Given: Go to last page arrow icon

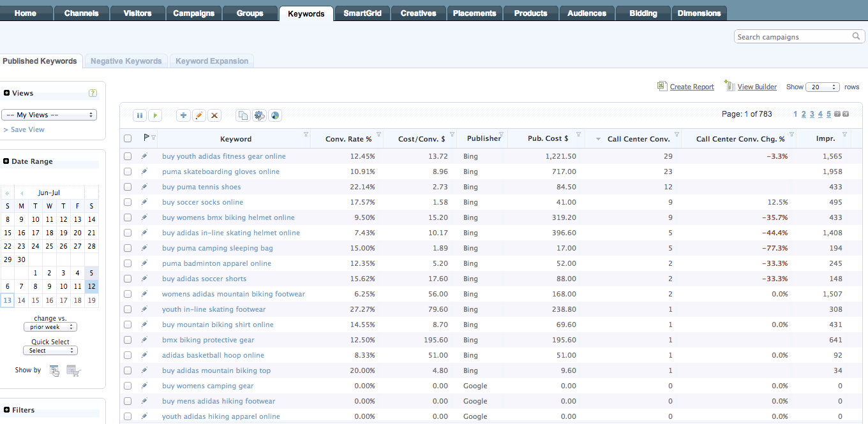Looking at the screenshot, I should pyautogui.click(x=846, y=114).
